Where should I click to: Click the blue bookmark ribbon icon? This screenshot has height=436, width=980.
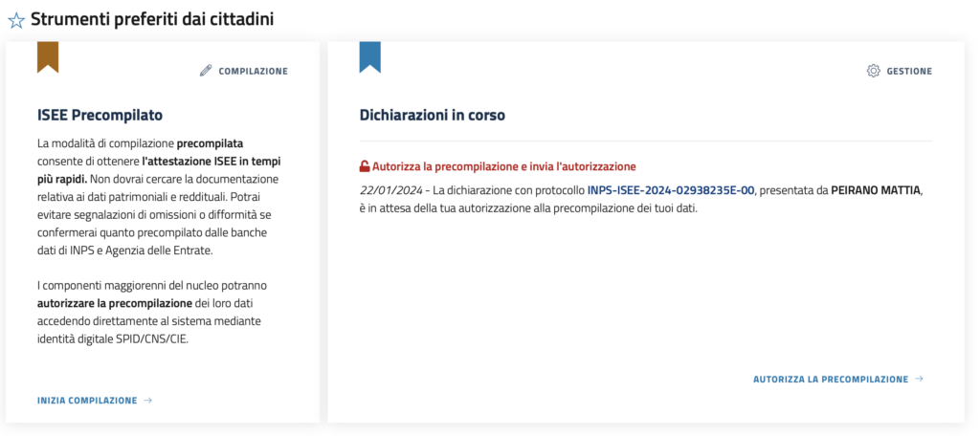pos(369,56)
